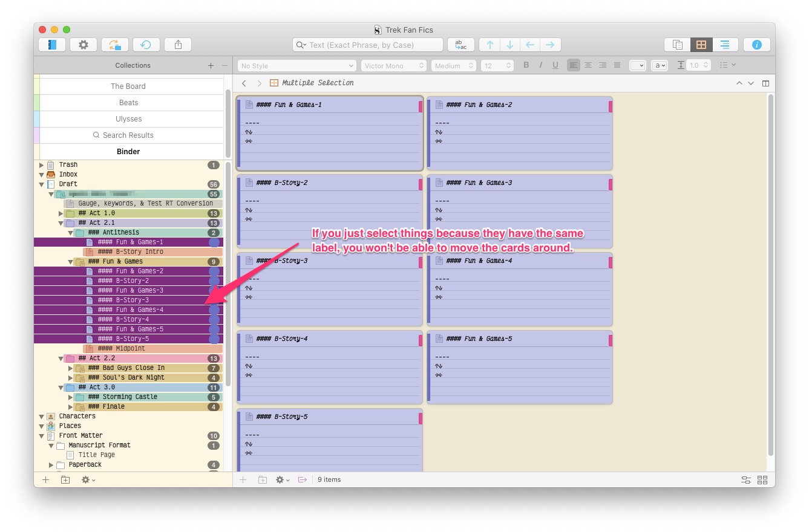Switch to corkboard view mode icon
Screen dimensions: 809x532
point(701,45)
